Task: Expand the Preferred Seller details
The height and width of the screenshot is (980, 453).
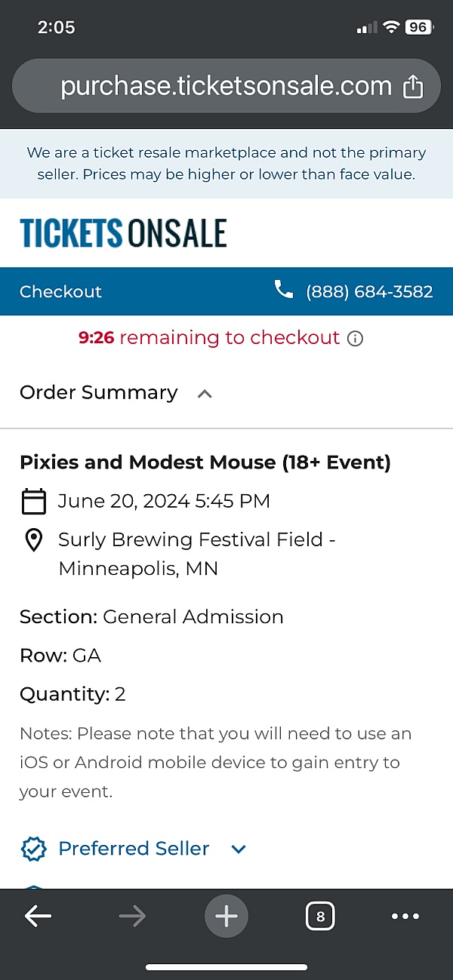Action: (238, 849)
